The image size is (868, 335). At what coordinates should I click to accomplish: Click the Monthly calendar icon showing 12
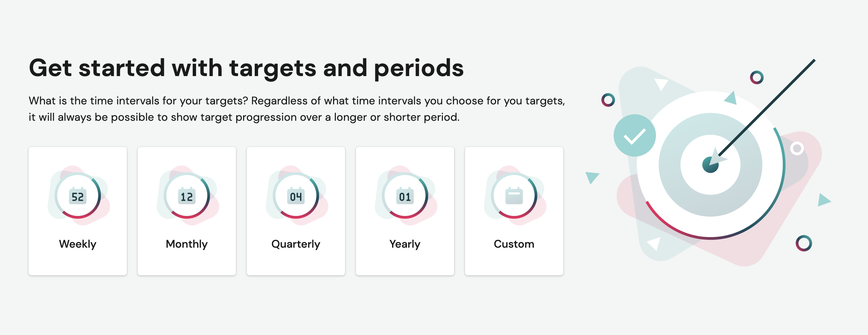pos(187,196)
